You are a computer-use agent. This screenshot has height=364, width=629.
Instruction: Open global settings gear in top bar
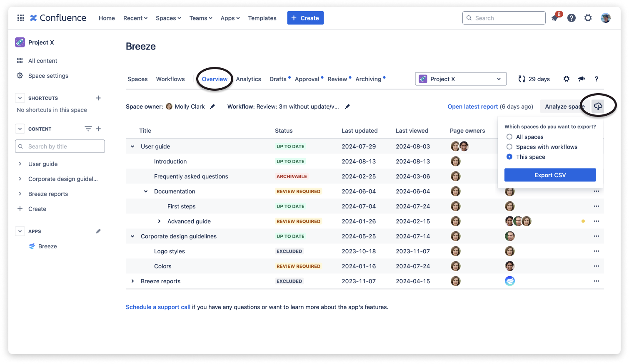(588, 18)
